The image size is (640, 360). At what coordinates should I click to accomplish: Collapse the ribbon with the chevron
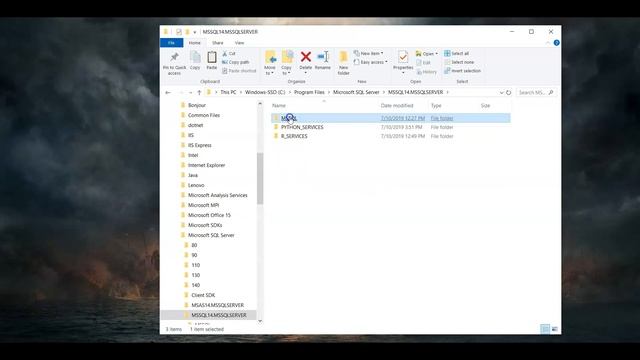point(548,43)
